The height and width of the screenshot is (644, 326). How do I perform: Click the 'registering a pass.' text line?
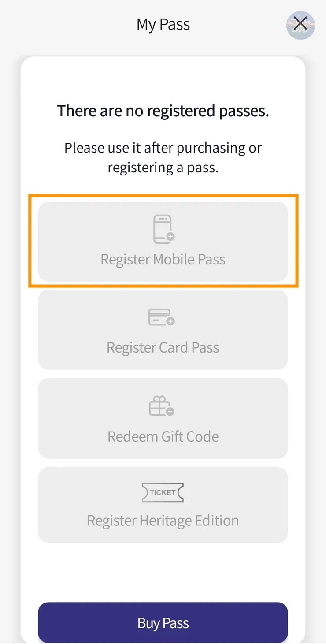coord(163,168)
